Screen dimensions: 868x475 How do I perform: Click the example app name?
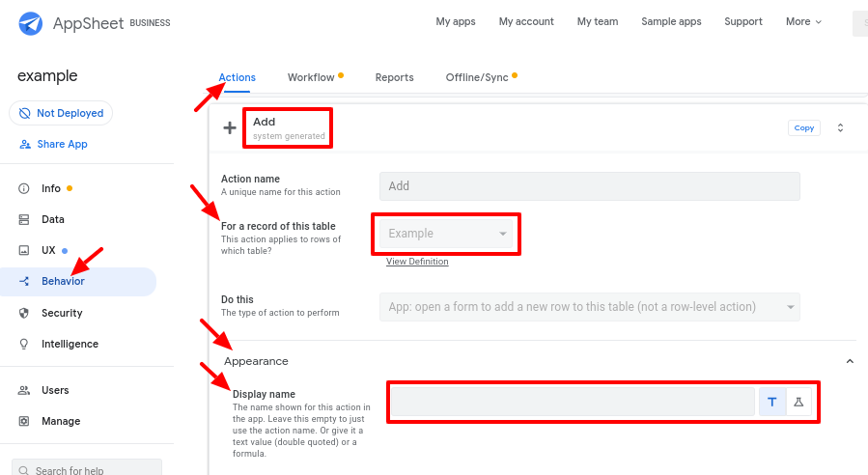47,76
